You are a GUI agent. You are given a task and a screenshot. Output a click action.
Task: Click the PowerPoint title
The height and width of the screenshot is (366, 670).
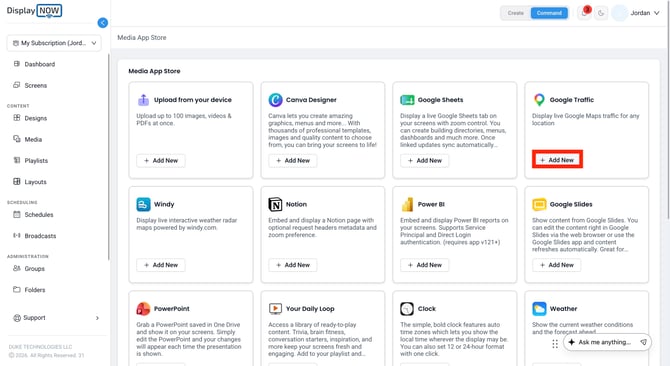(x=172, y=309)
